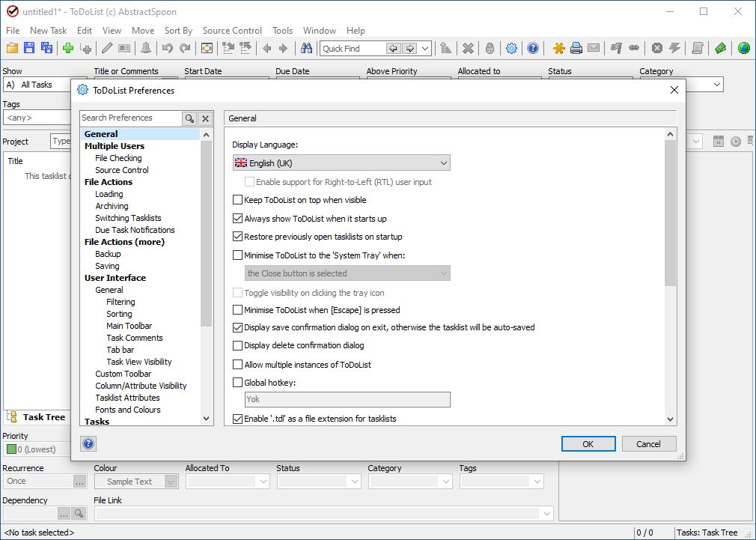The width and height of the screenshot is (756, 540).
Task: Click the padlock icon in toolbar
Action: click(x=490, y=48)
